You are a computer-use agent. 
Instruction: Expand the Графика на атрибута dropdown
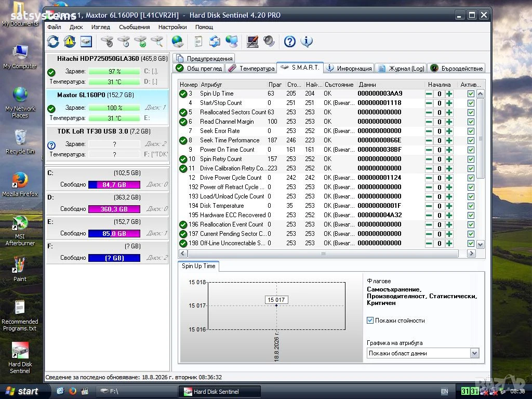(x=474, y=353)
